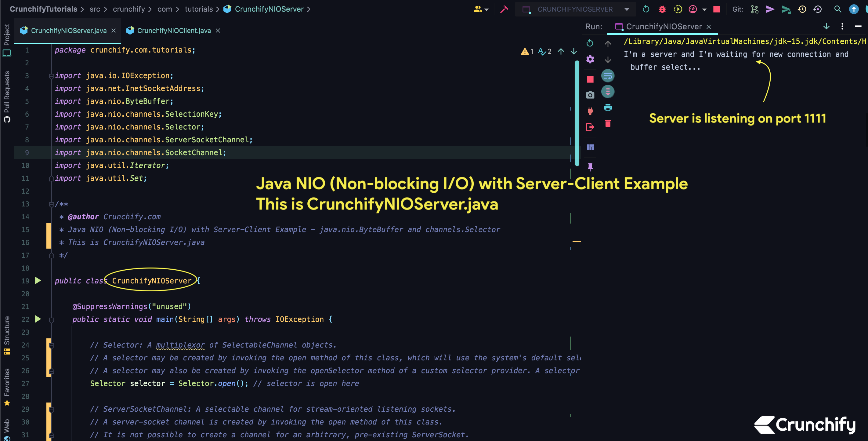The width and height of the screenshot is (868, 441).
Task: Switch to the CrunchifyNIOClient.java tab
Action: click(174, 31)
